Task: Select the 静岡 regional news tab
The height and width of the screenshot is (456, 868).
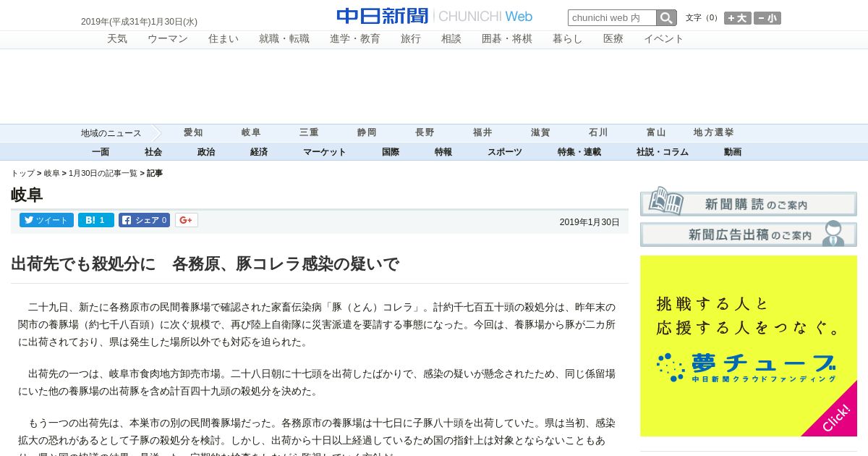Action: click(367, 132)
